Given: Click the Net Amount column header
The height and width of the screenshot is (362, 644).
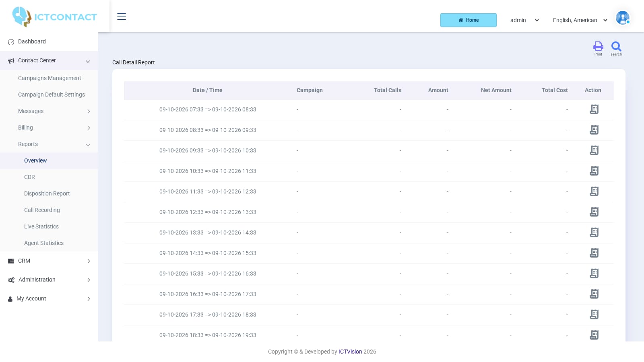Looking at the screenshot, I should [496, 90].
